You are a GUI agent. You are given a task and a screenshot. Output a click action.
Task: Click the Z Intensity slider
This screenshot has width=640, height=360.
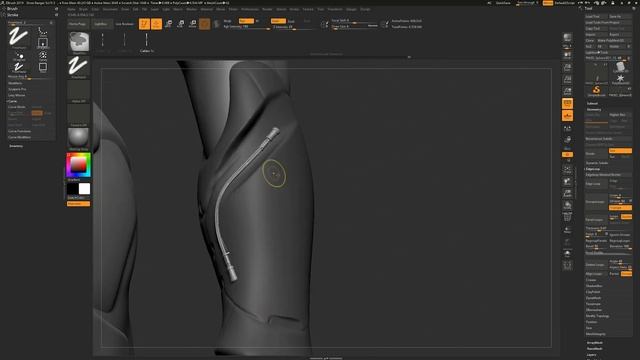(293, 27)
